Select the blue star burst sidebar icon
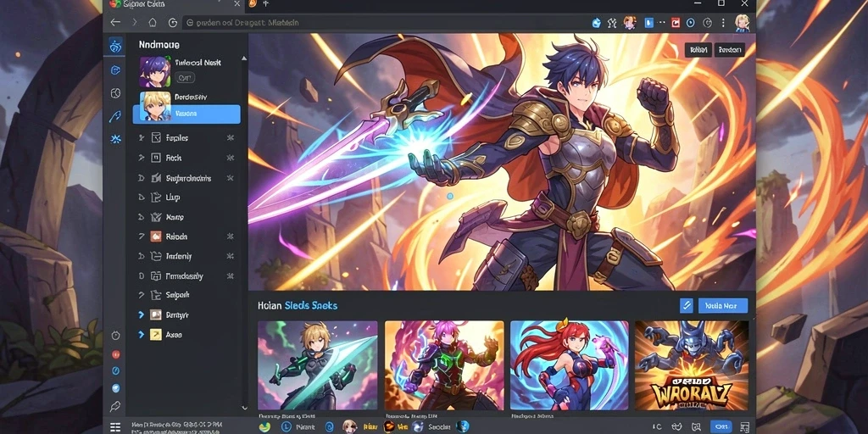Screen dimensions: 868x434 (115, 138)
